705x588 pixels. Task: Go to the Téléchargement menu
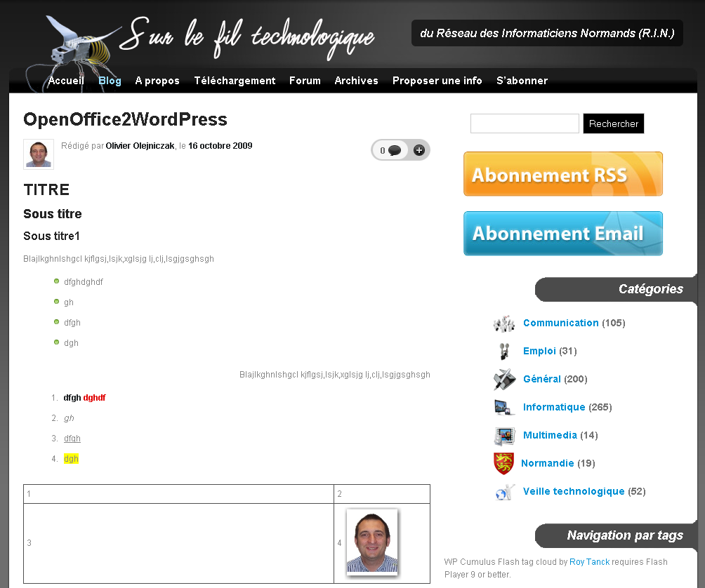coord(235,81)
